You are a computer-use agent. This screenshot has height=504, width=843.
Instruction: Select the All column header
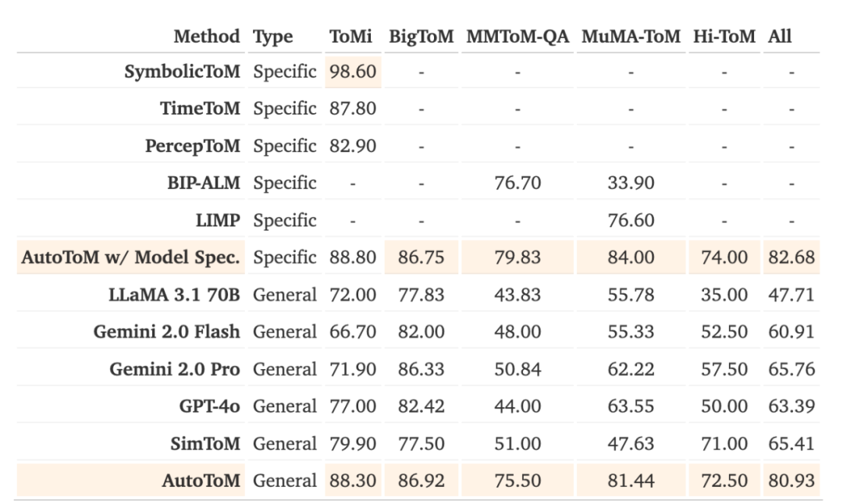(x=779, y=36)
